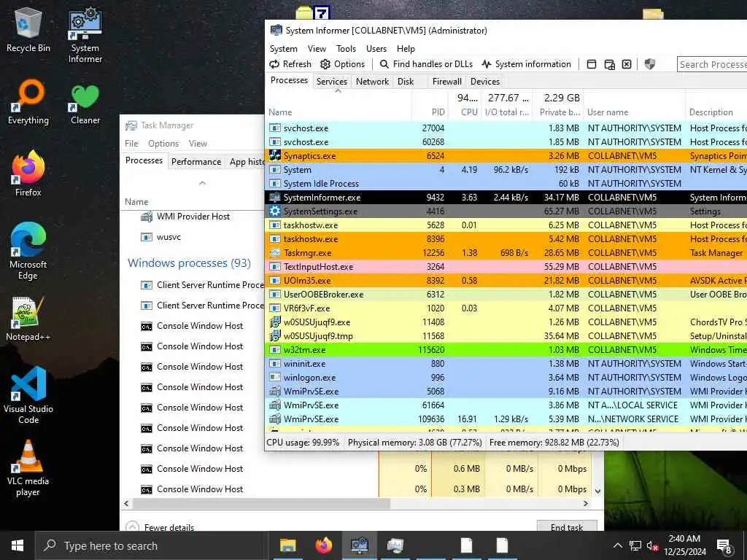Screen dimensions: 747x560
Task: Click CPU usage in the status bar
Action: coord(303,443)
